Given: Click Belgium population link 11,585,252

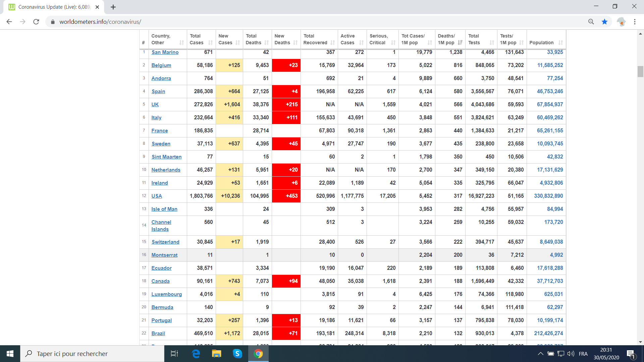Looking at the screenshot, I should [x=550, y=65].
